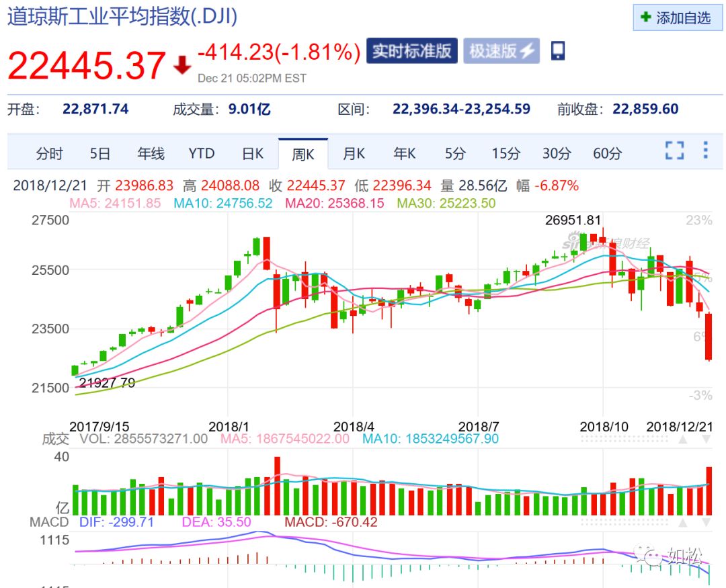Image resolution: width=726 pixels, height=588 pixels.
Task: Click the drag handle above the volume chart
Action: coord(624,439)
